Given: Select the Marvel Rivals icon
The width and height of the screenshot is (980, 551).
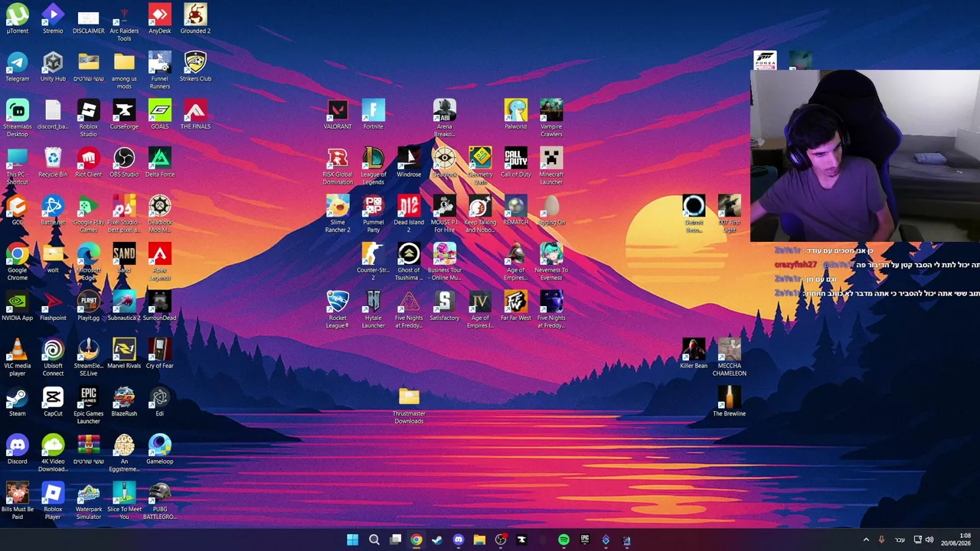Looking at the screenshot, I should tap(124, 354).
